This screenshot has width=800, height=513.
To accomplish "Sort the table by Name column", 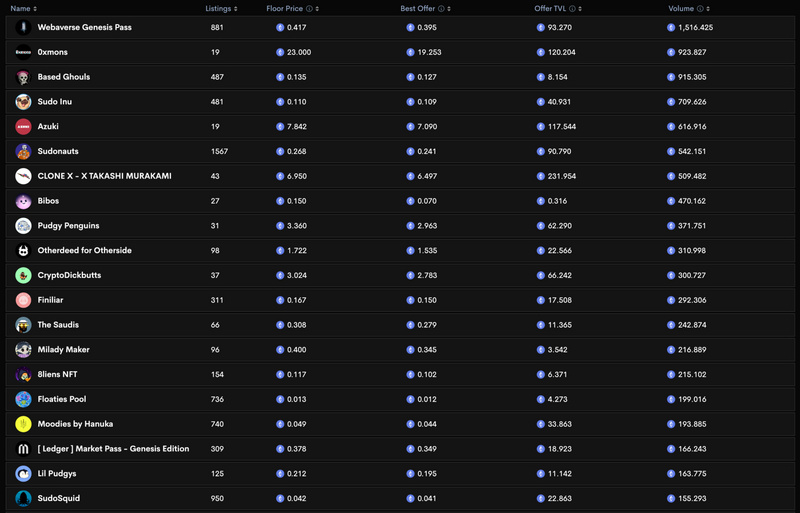I will point(35,8).
